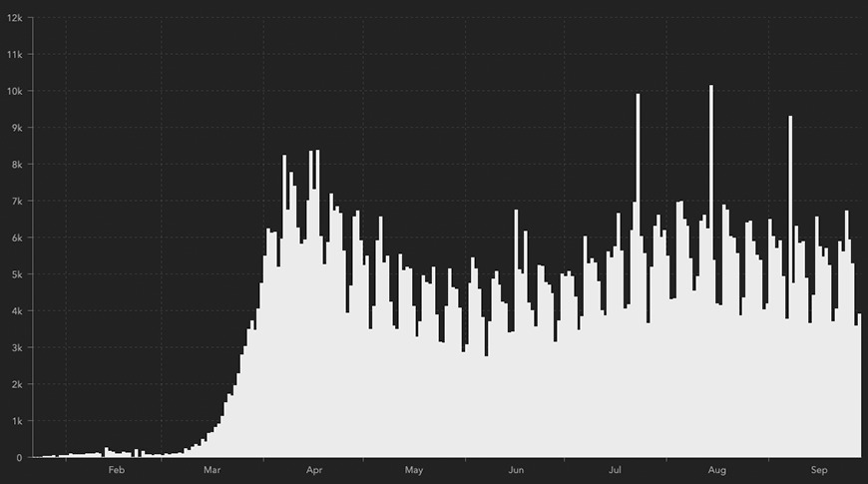
Task: Click the May month label
Action: (x=413, y=470)
